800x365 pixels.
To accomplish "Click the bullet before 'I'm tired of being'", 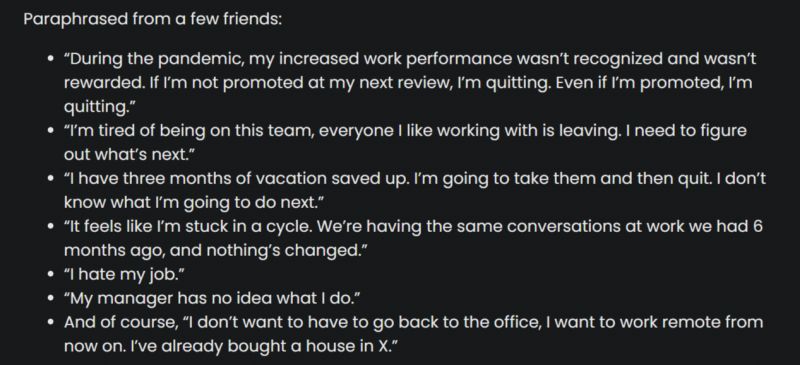I will pos(50,131).
